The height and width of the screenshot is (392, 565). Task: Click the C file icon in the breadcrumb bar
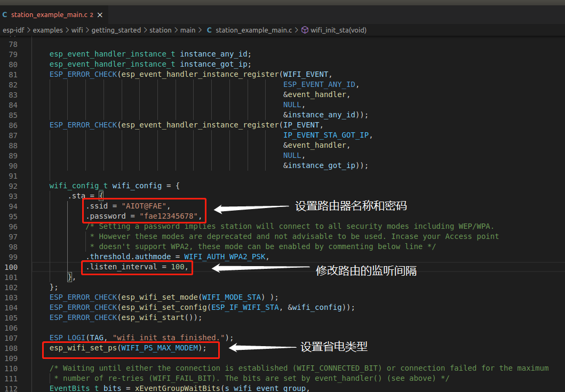point(209,30)
